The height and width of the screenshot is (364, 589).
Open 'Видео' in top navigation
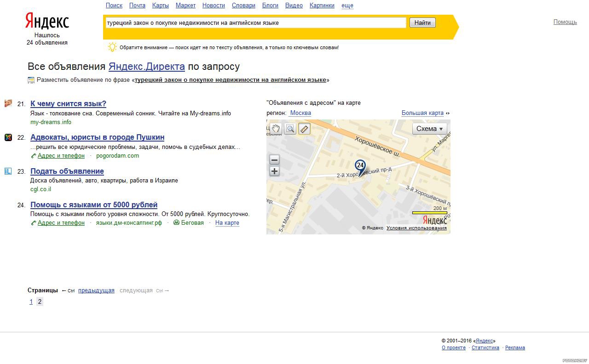coord(294,6)
